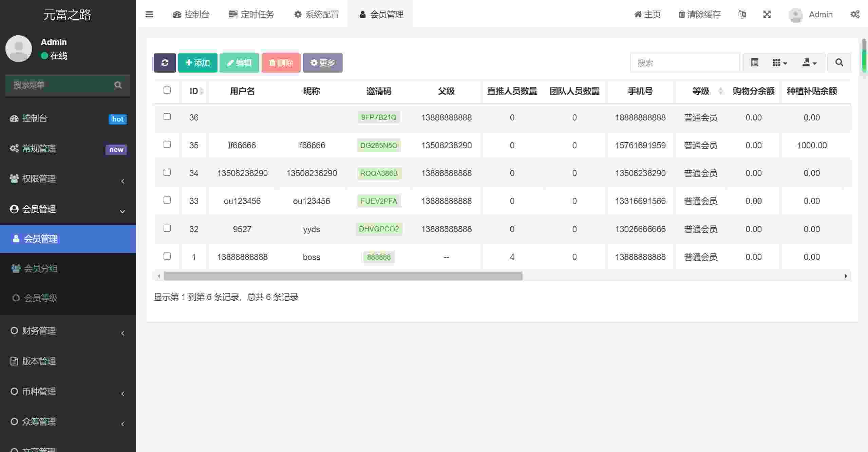Screen dimensions: 868x452
Task: Switch to the 控制台 tab
Action: 191,14
